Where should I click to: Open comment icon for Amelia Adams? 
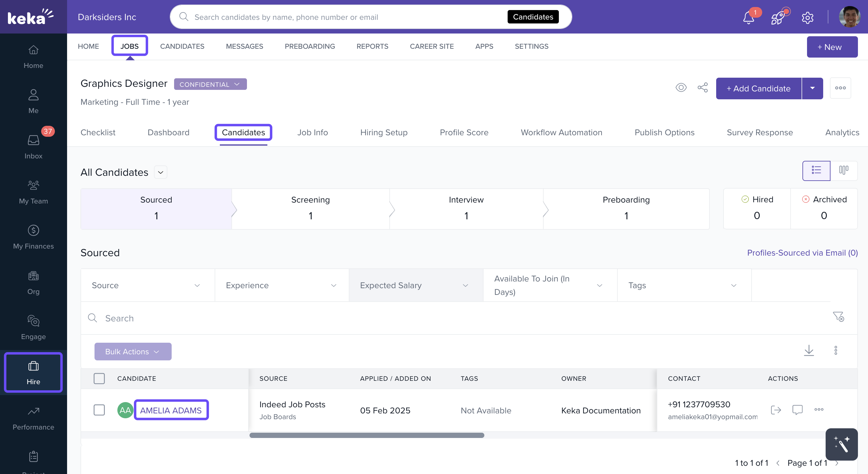pos(797,410)
